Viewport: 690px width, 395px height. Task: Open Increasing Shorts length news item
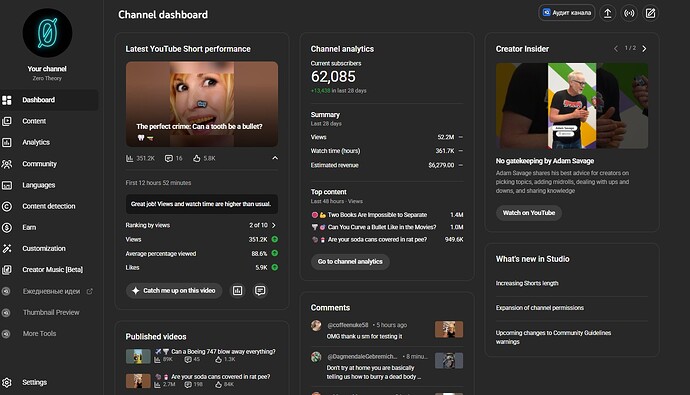click(527, 283)
